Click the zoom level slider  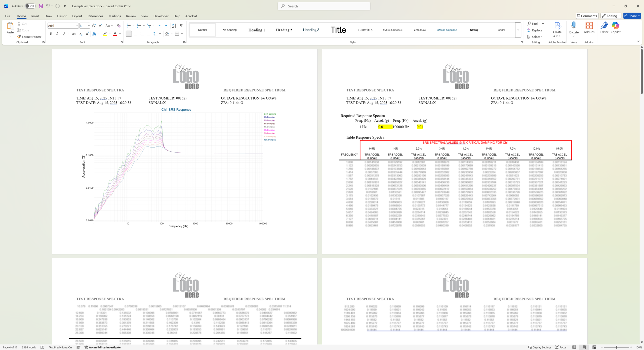[x=616, y=347]
